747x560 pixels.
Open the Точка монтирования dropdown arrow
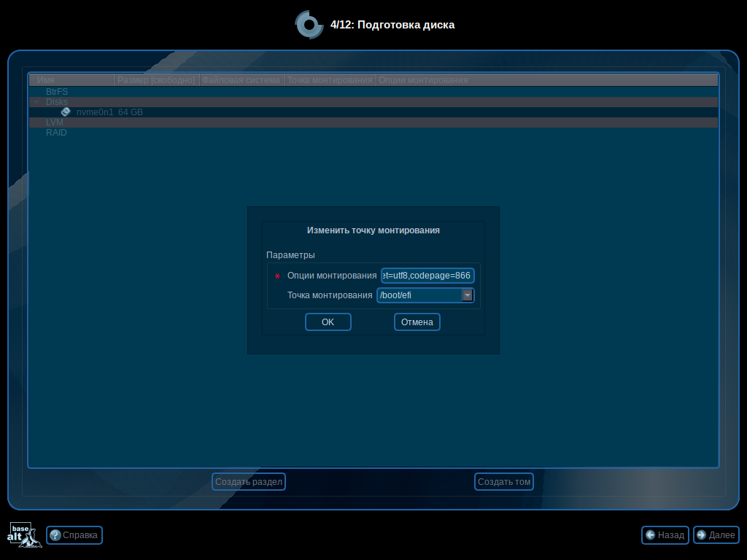point(468,295)
